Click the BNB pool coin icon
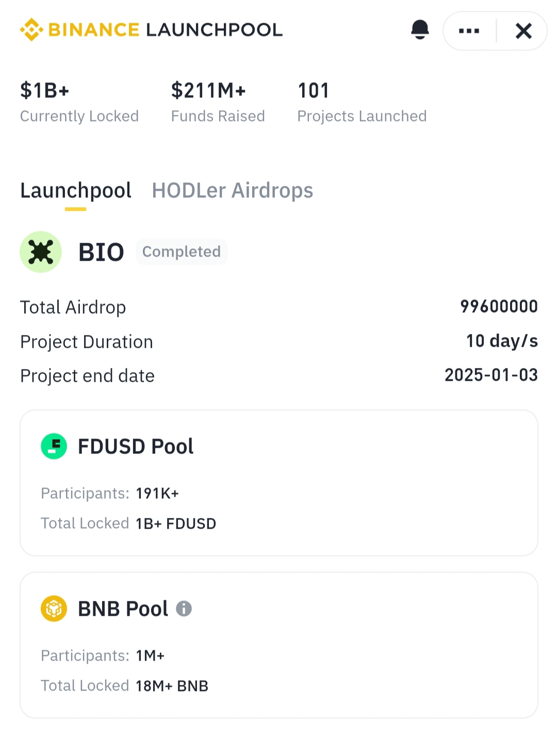 54,609
